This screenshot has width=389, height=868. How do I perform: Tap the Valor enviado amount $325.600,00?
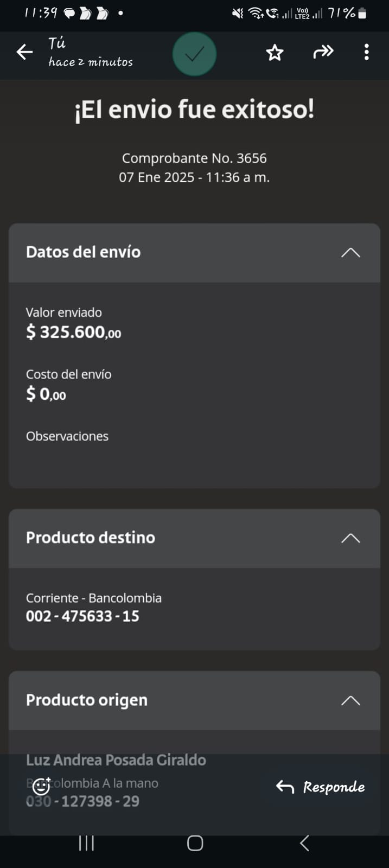tap(74, 332)
